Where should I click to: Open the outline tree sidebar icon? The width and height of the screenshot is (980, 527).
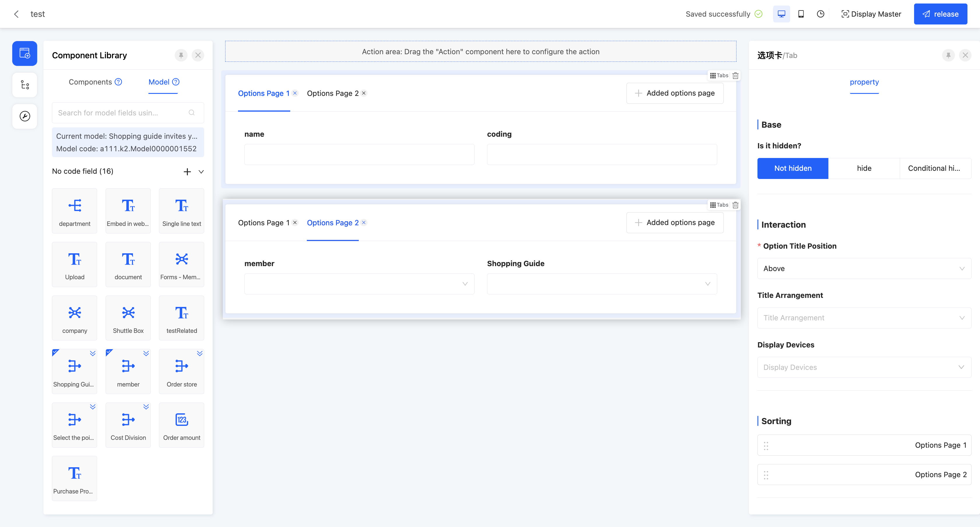click(25, 85)
